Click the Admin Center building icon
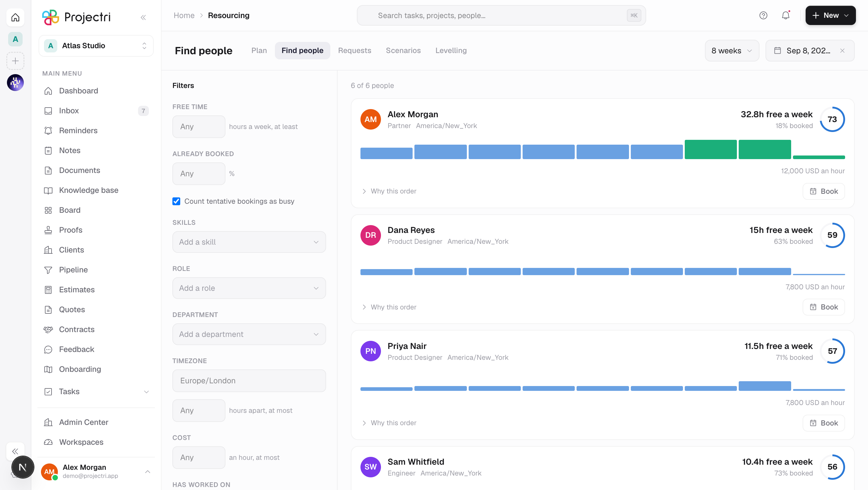The height and width of the screenshot is (490, 868). (48, 422)
